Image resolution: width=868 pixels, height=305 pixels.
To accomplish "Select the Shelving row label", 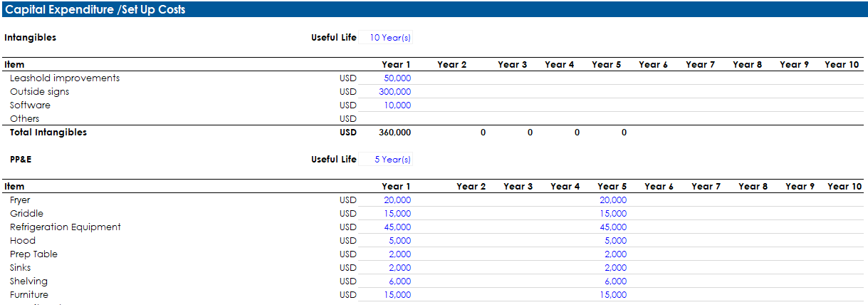I will pos(28,281).
